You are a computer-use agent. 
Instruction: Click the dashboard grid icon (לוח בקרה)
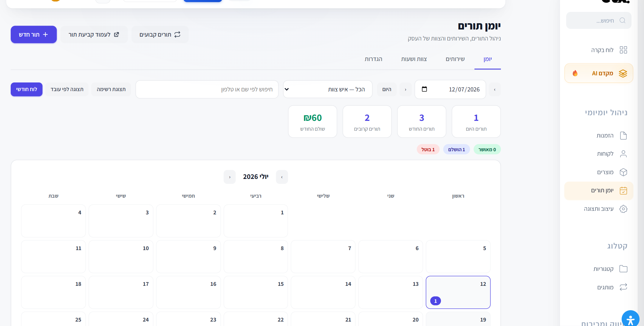click(623, 50)
